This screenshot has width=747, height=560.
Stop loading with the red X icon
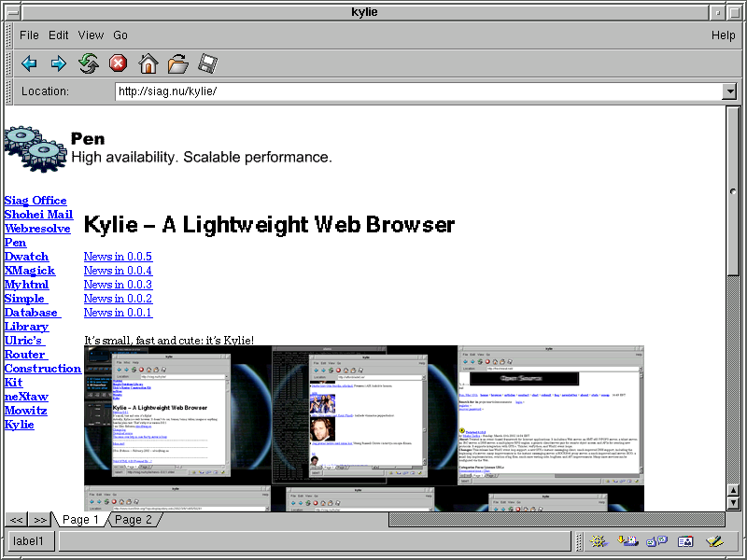point(119,63)
